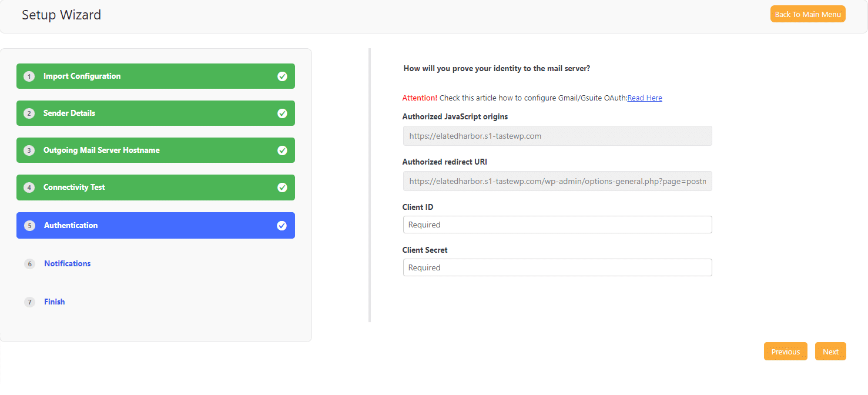Click the checkmark icon on Authentication step
868x395 pixels.
click(282, 225)
